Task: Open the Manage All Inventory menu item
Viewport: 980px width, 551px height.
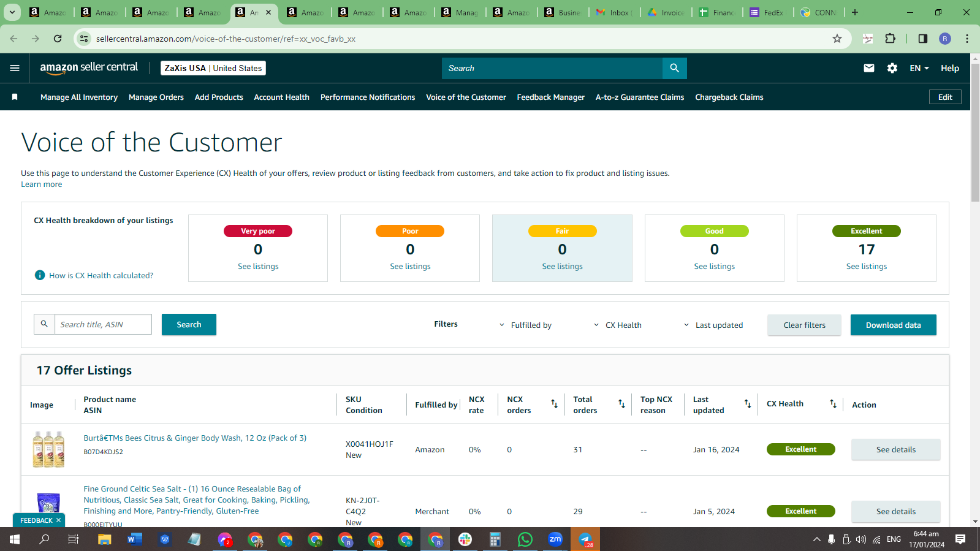Action: (79, 97)
